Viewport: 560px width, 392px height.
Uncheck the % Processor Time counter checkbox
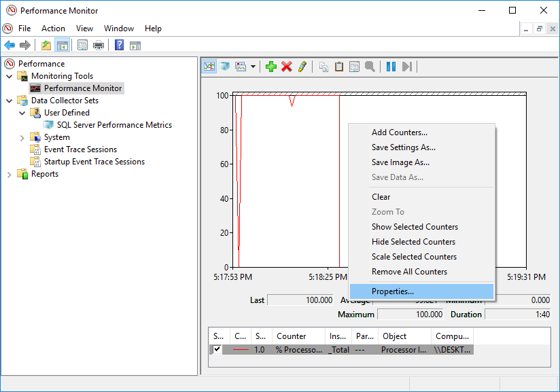coord(216,349)
